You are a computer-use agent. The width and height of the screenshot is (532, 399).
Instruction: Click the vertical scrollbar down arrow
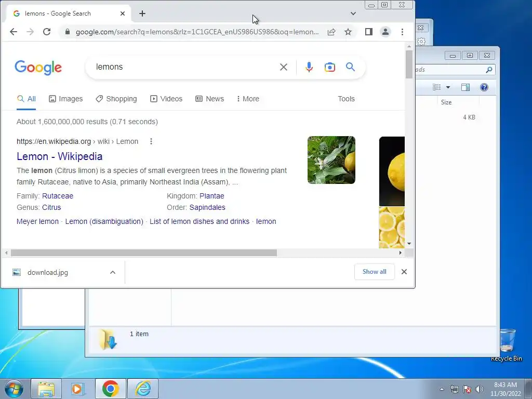click(409, 244)
